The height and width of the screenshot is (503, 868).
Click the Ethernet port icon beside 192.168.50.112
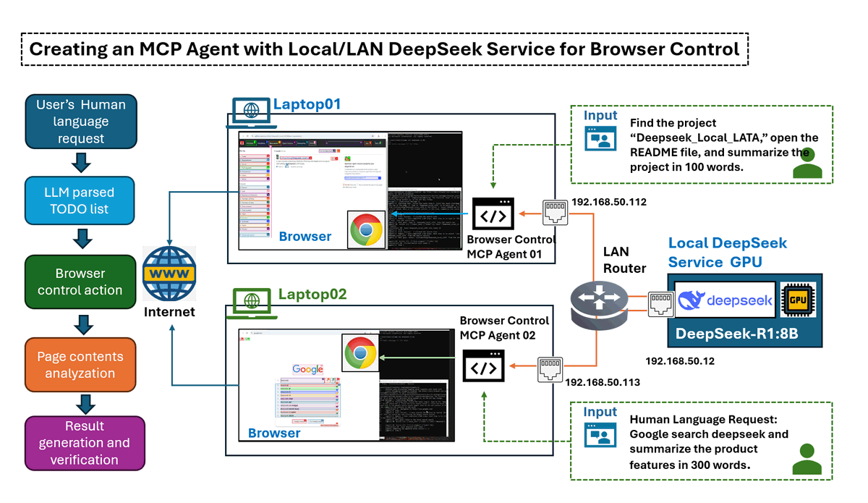coord(554,214)
